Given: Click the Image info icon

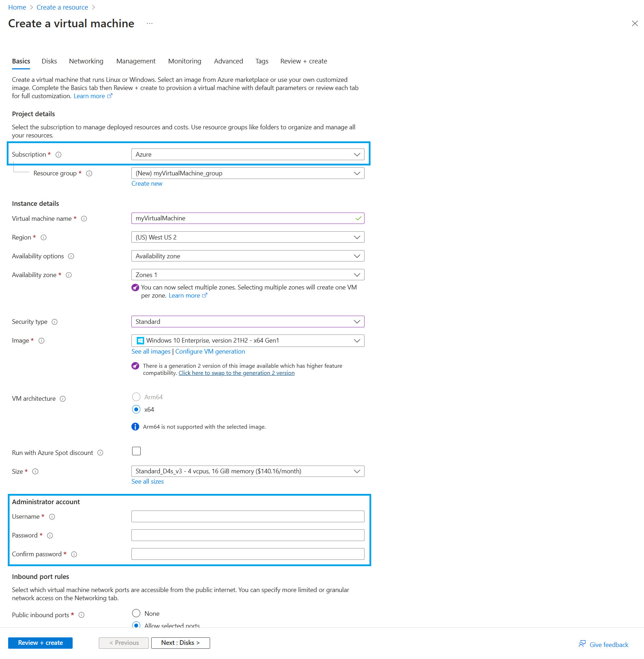Looking at the screenshot, I should click(41, 341).
